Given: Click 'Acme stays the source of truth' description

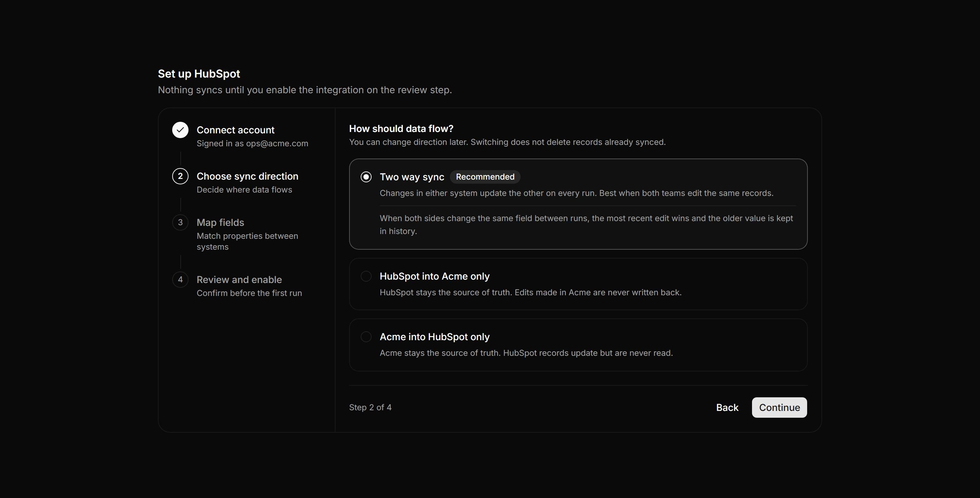Looking at the screenshot, I should (x=526, y=353).
